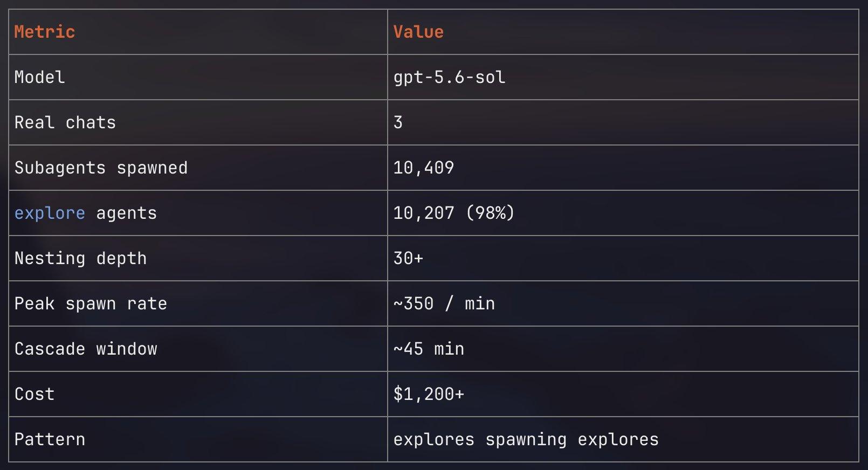
Task: Click the 30+ nesting depth value
Action: tap(408, 258)
